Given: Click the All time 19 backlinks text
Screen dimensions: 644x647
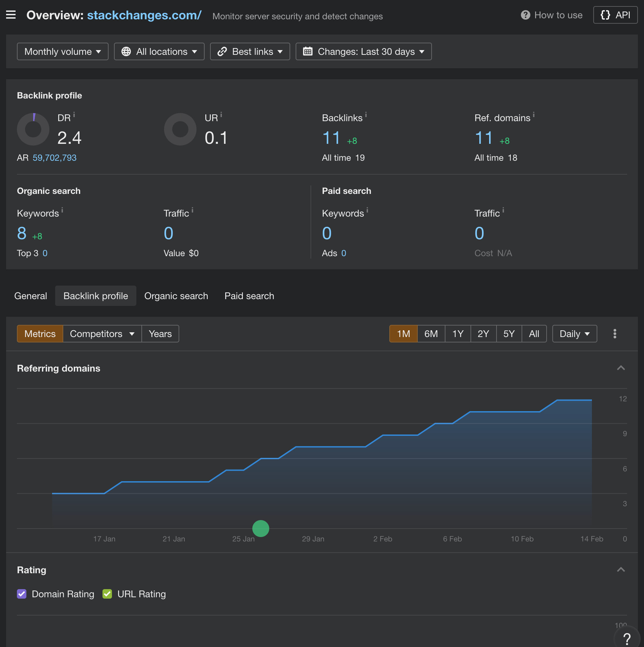Looking at the screenshot, I should tap(343, 158).
